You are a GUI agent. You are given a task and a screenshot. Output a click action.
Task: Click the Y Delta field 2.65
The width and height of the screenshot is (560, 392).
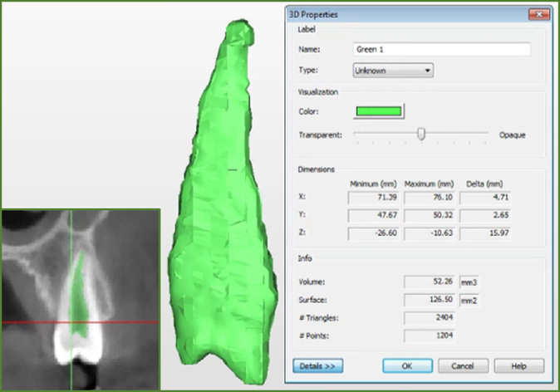coord(484,215)
